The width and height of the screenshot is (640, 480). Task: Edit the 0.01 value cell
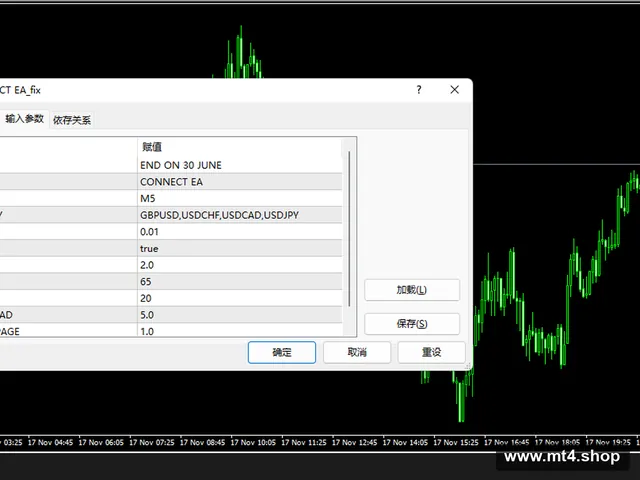[x=240, y=232]
